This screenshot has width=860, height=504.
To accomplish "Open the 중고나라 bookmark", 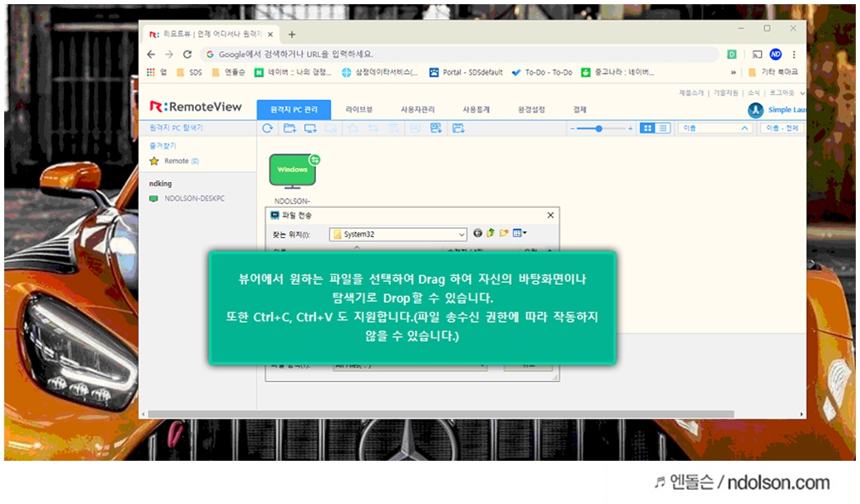I will point(618,72).
